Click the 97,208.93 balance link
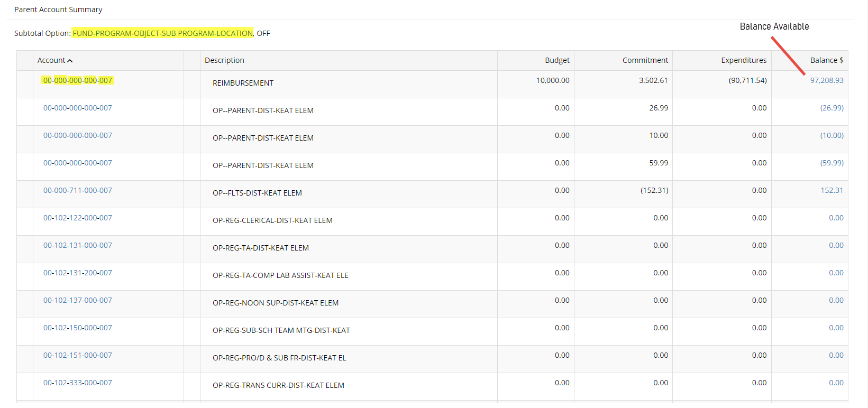868x408 pixels. (x=826, y=80)
